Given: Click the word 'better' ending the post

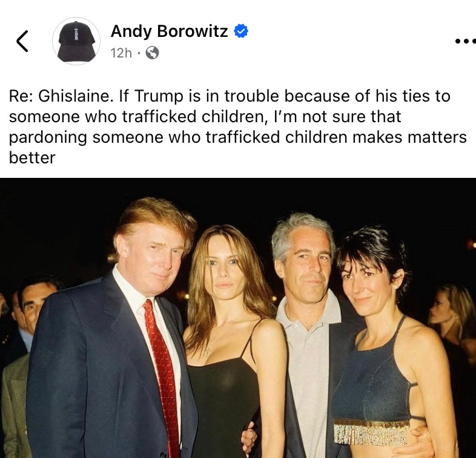Looking at the screenshot, I should coord(32,158).
